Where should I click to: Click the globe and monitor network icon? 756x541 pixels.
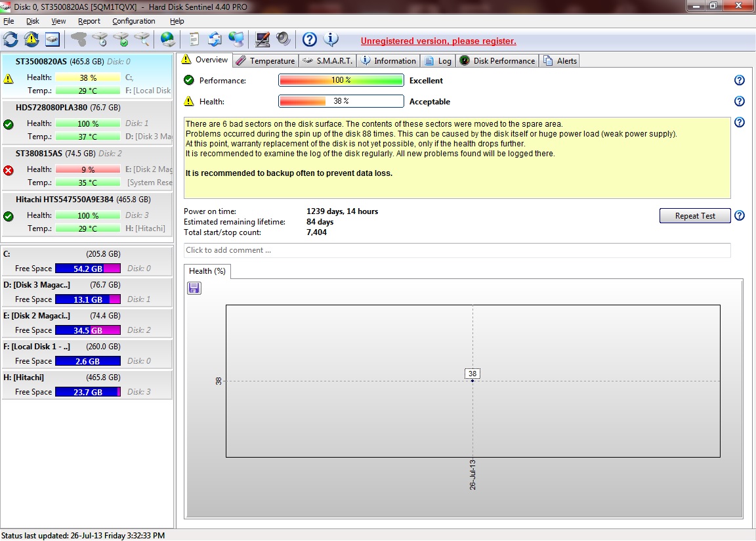(x=236, y=39)
